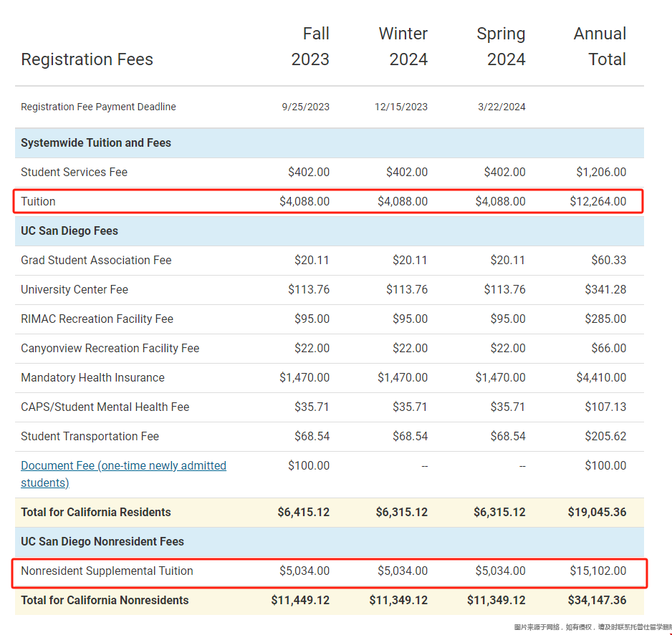Click the 3/22/2024 payment deadline

(501, 107)
